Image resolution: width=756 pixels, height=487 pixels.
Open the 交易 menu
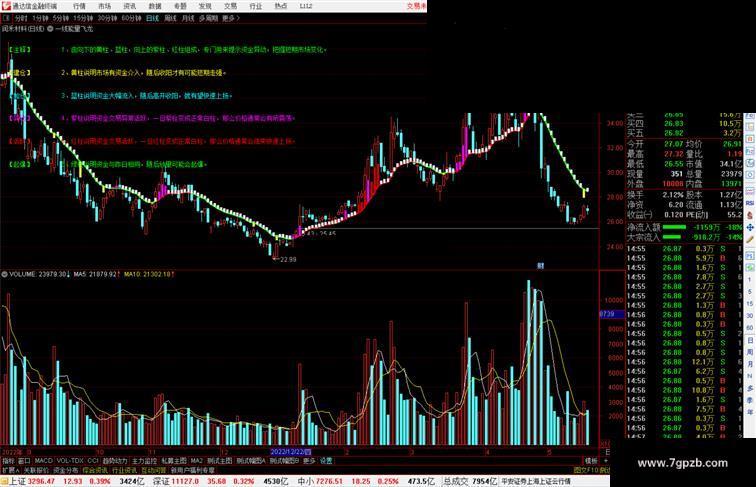230,6
